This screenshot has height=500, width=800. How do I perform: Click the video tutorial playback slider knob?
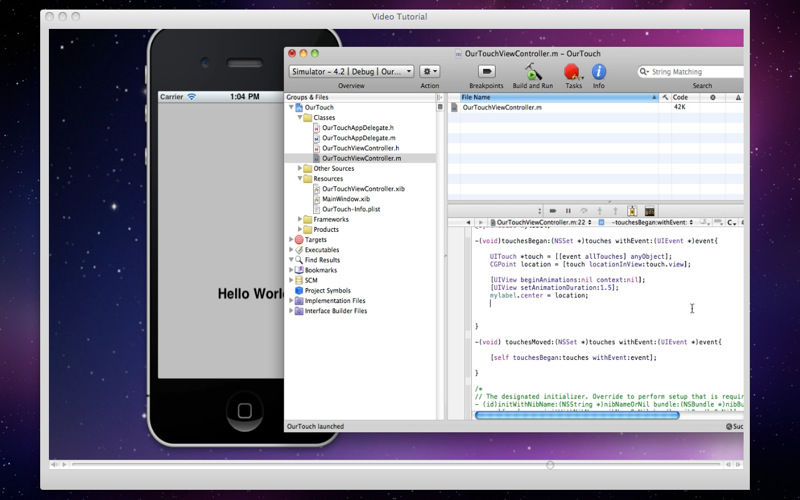[549, 465]
